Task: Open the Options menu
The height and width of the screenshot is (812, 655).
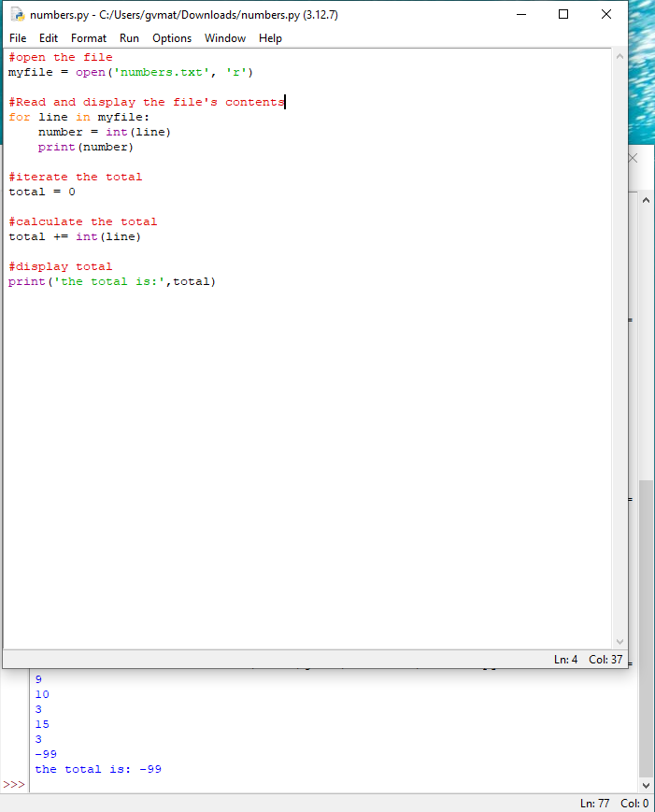Action: pos(172,38)
